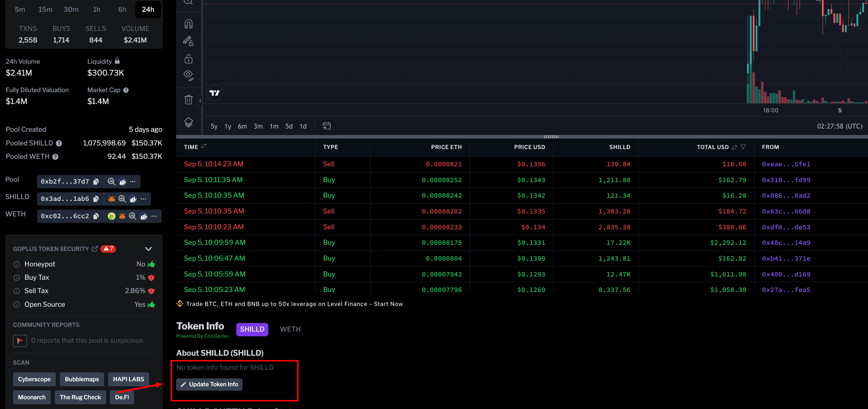Click the Level Finance leverage ad banner
This screenshot has width=868, height=409.
click(x=290, y=304)
